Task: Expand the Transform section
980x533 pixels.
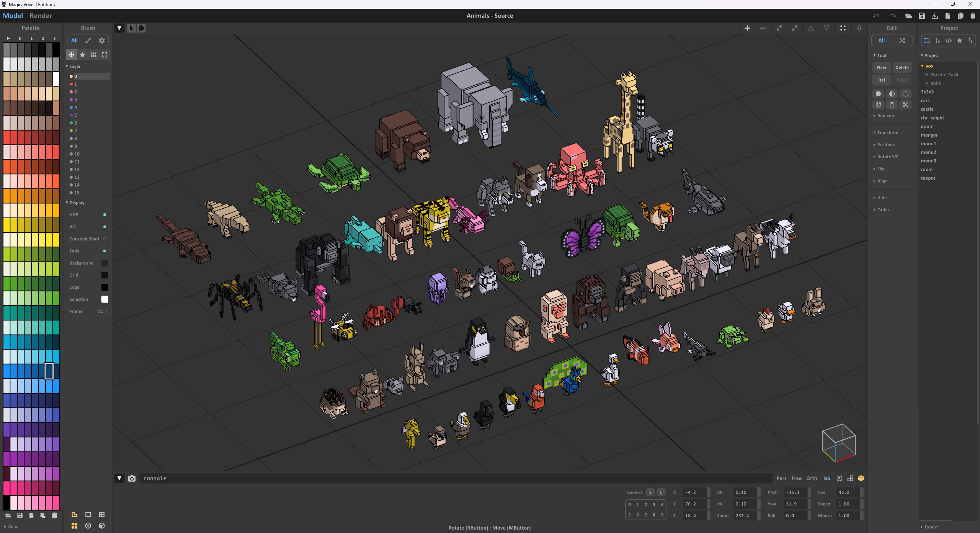Action: [887, 132]
